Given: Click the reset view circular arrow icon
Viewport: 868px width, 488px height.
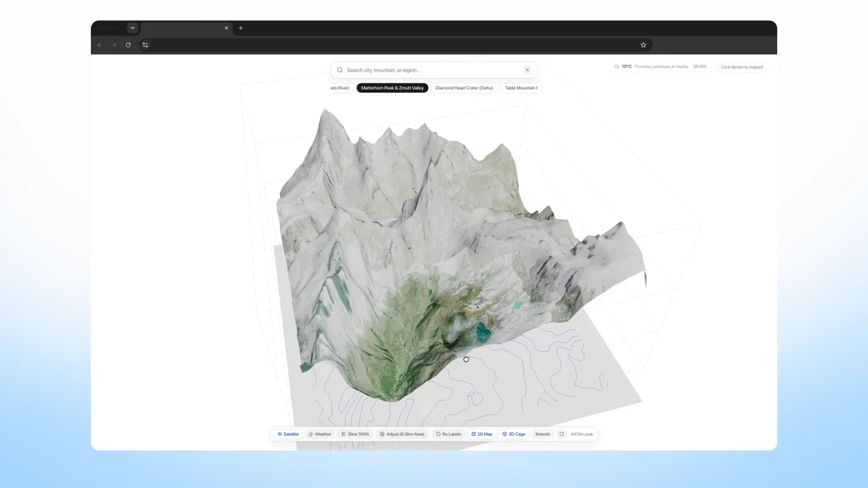Looking at the screenshot, I should (x=561, y=434).
